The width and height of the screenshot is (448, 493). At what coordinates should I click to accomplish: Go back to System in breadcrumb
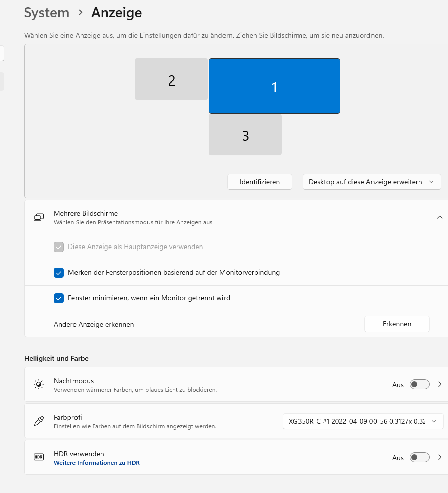click(x=46, y=13)
